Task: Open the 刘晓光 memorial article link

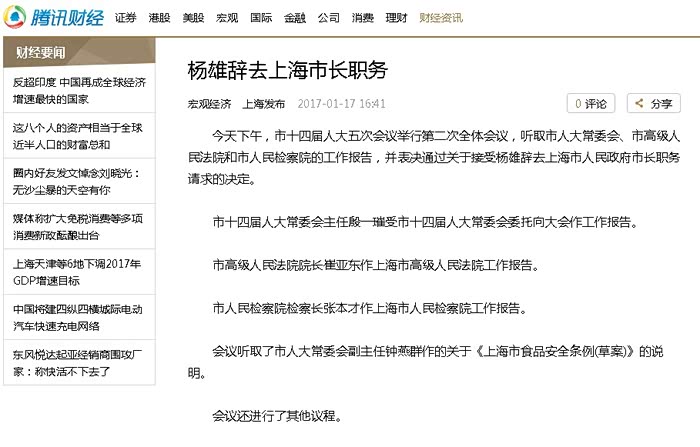Action: coord(78,182)
